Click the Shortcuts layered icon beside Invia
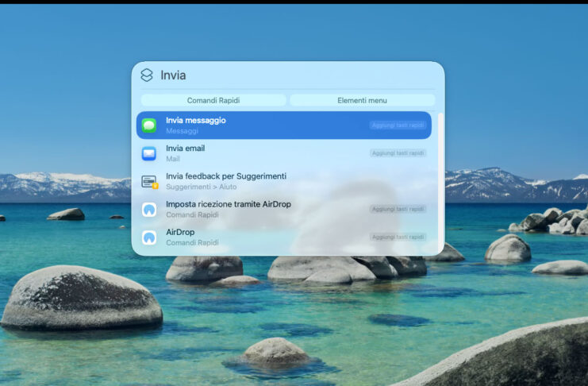The image size is (588, 386). [147, 75]
